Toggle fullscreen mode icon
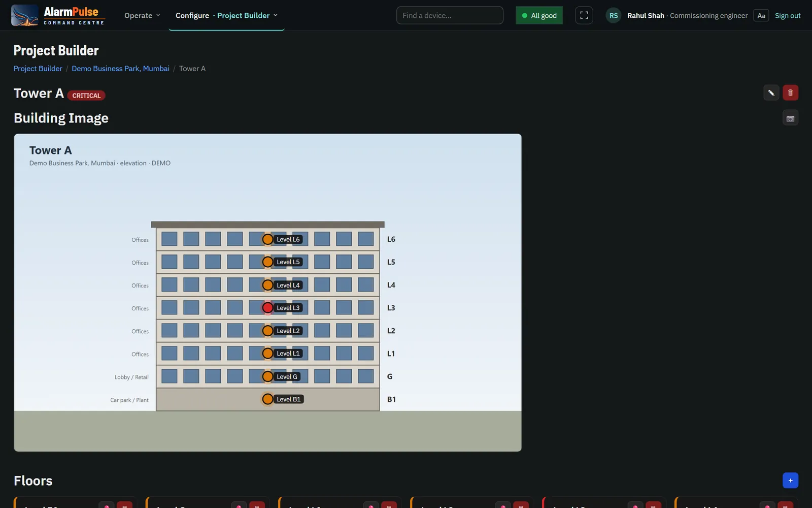The width and height of the screenshot is (812, 508). point(584,15)
